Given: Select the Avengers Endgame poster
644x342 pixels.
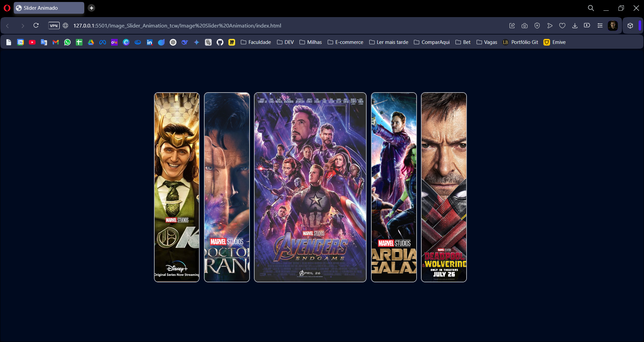Looking at the screenshot, I should point(310,187).
